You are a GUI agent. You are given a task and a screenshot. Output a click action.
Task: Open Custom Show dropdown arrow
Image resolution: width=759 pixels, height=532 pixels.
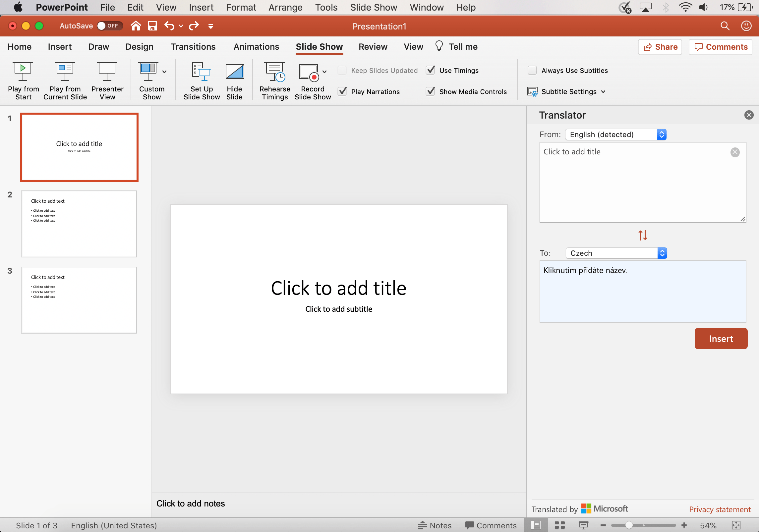tap(164, 72)
